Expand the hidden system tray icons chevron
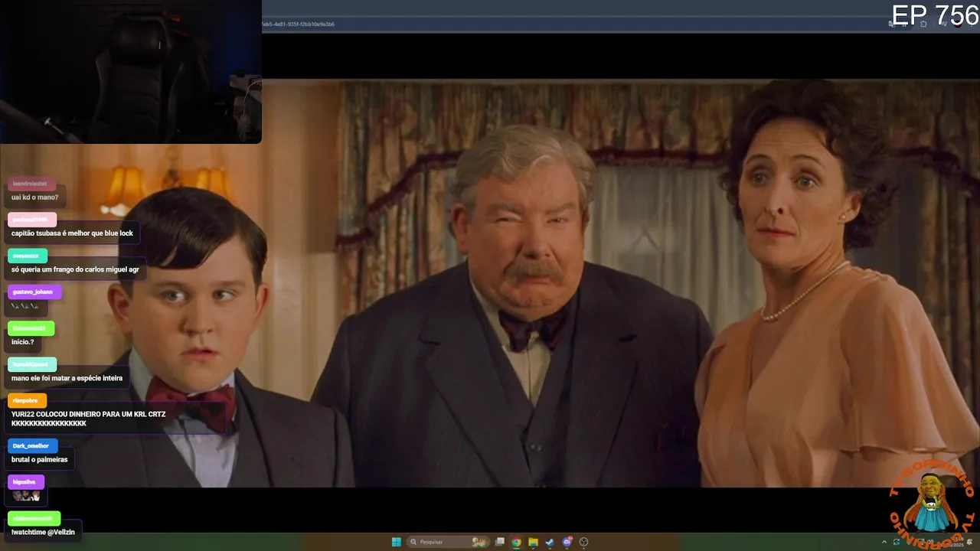 [884, 542]
